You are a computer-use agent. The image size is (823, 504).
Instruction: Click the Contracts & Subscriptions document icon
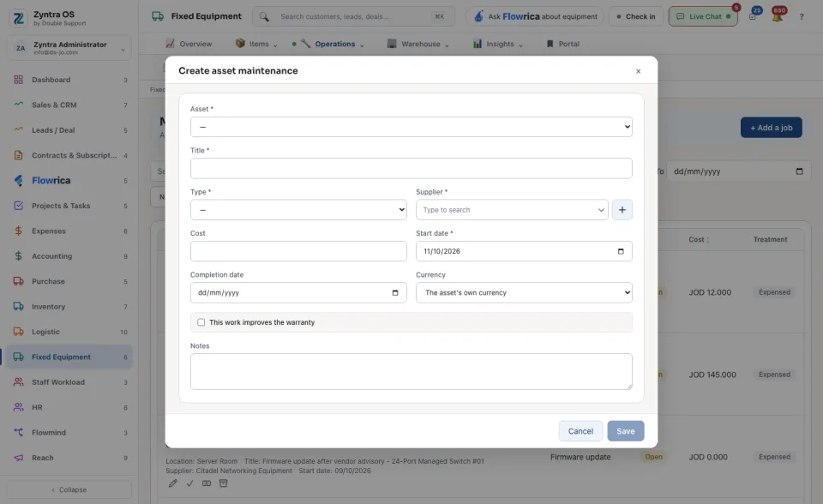coord(18,155)
